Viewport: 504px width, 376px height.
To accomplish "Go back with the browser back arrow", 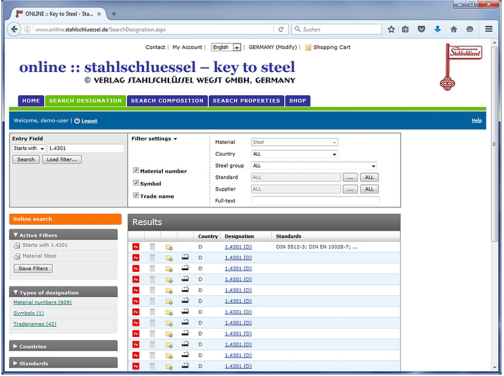I will [14, 29].
